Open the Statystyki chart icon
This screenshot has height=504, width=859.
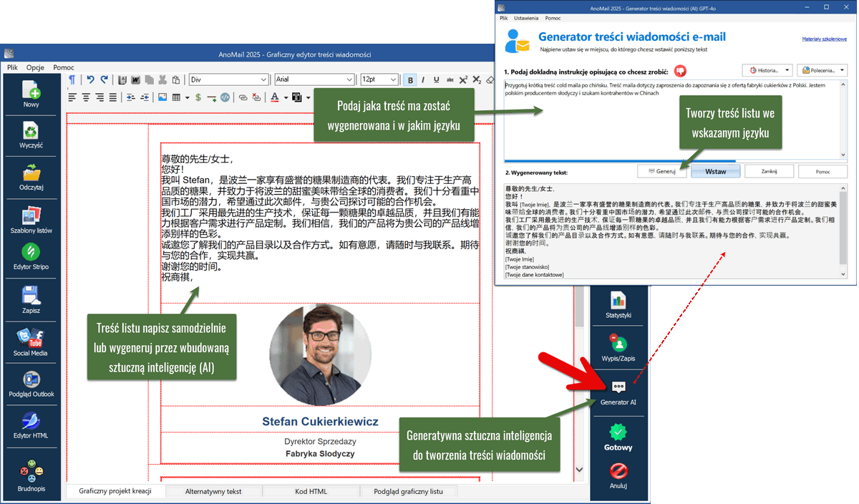point(618,299)
